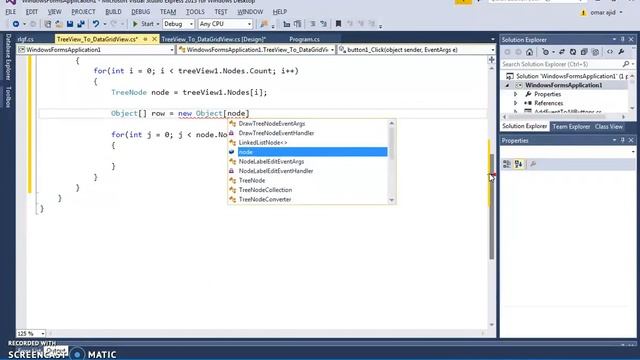Pin the Properties panel

623,140
